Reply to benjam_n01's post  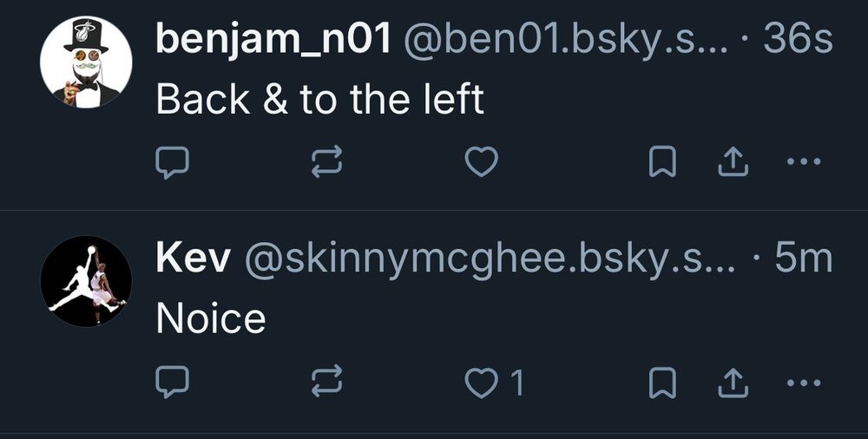tap(172, 162)
